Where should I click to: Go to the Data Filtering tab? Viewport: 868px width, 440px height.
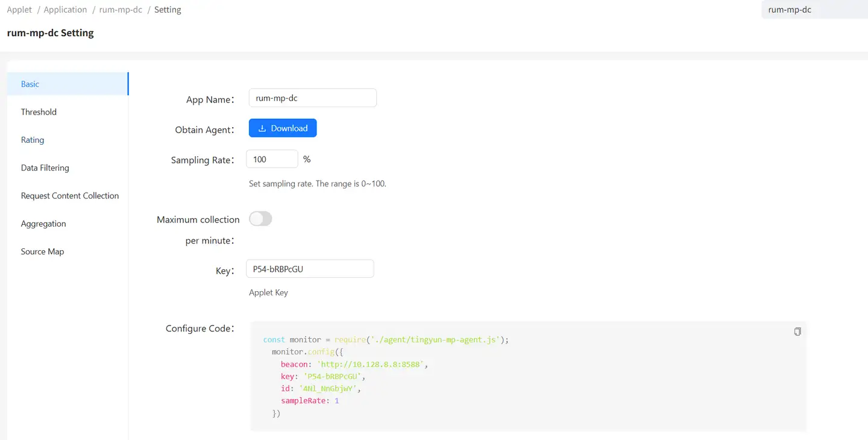(x=45, y=168)
